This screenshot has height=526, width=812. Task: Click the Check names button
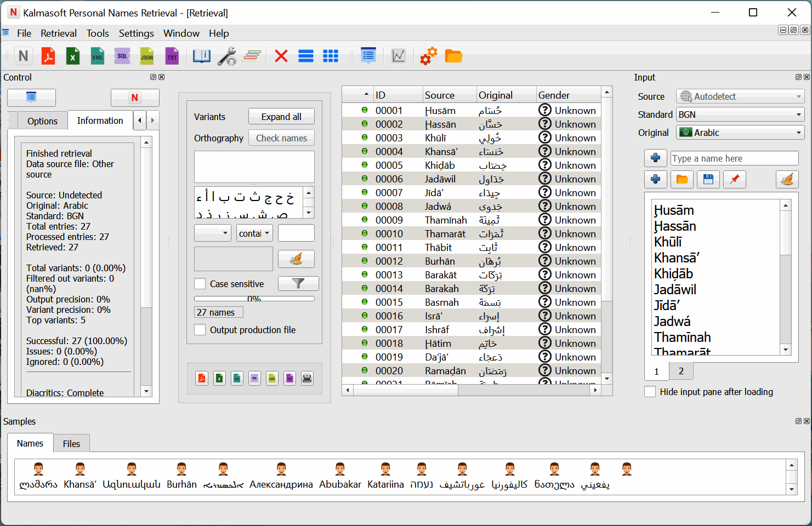click(281, 138)
